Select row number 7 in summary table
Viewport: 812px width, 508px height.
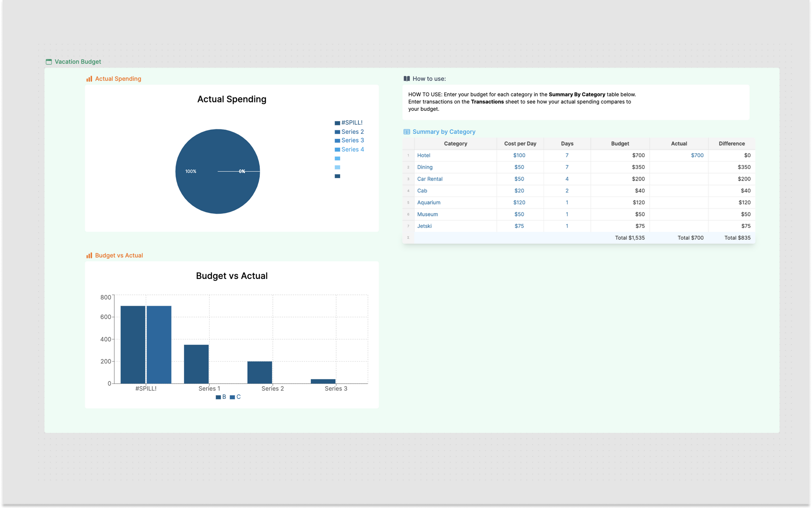click(x=408, y=226)
